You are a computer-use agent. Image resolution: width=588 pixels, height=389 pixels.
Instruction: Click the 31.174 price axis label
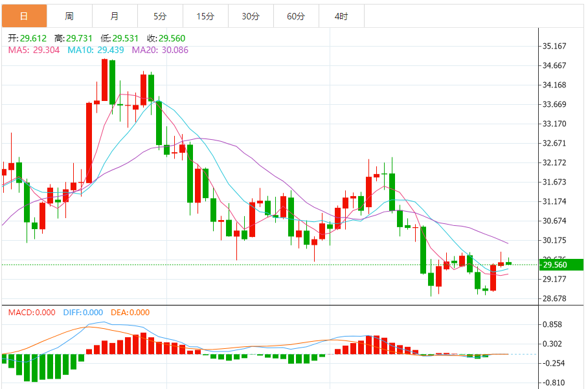(x=554, y=201)
